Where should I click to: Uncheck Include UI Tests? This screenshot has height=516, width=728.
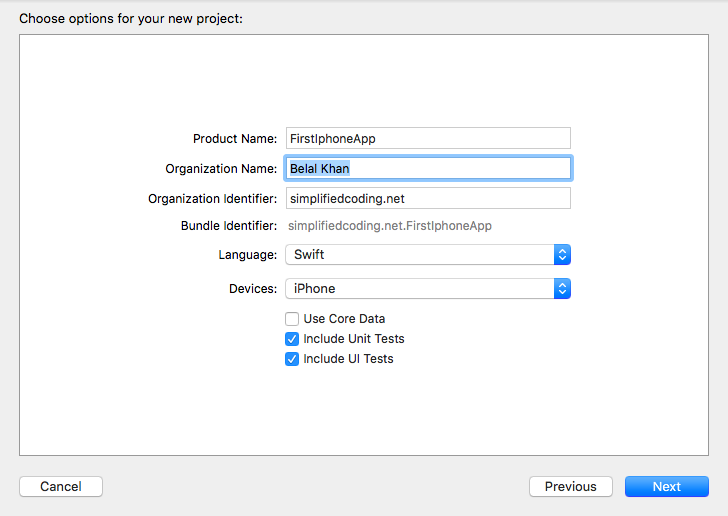point(292,359)
